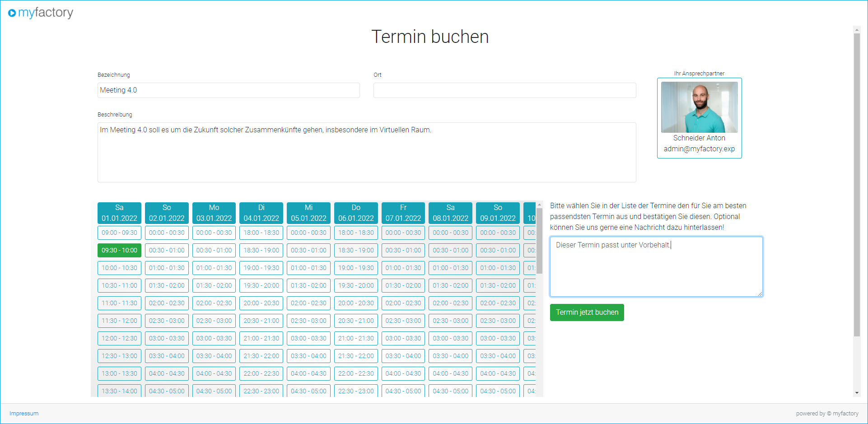Click inside the Beschreibung text area
868x424 pixels.
366,152
